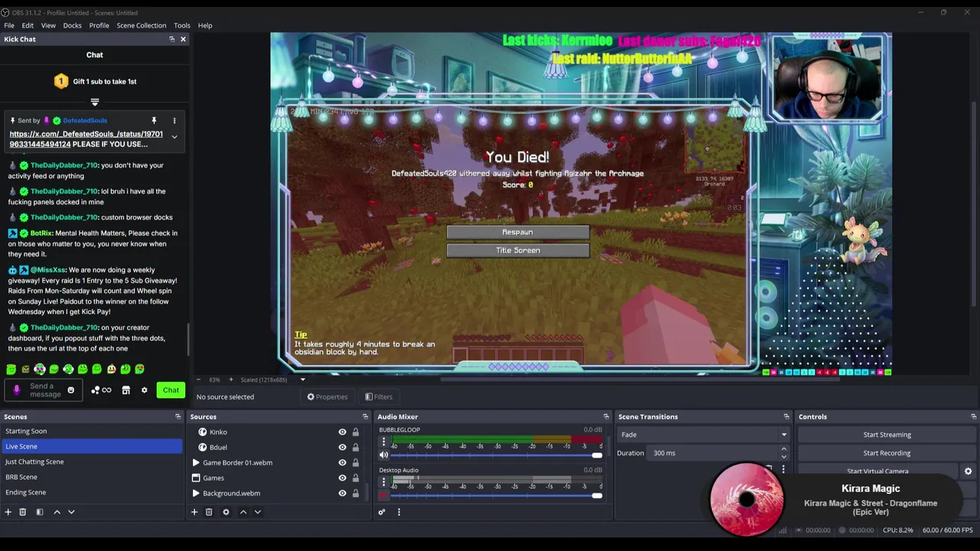Zoom in preview with plus icon
Image resolution: width=980 pixels, height=551 pixels.
click(230, 380)
